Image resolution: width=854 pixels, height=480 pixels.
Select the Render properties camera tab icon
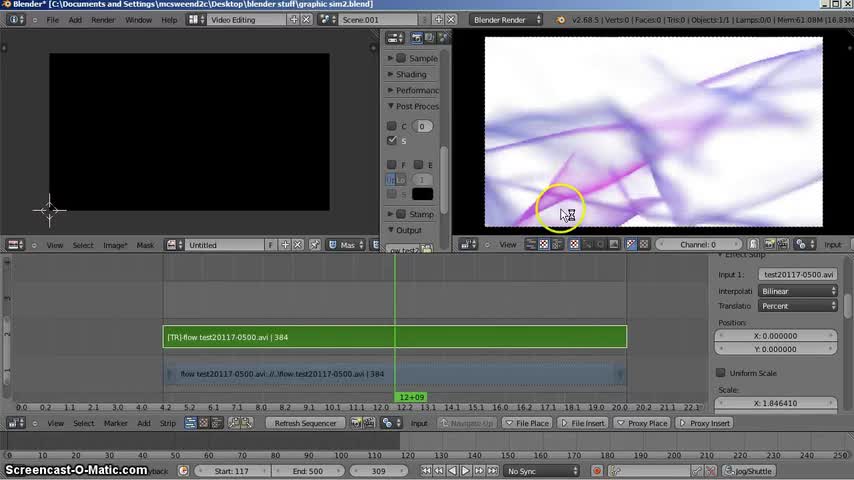[x=417, y=38]
